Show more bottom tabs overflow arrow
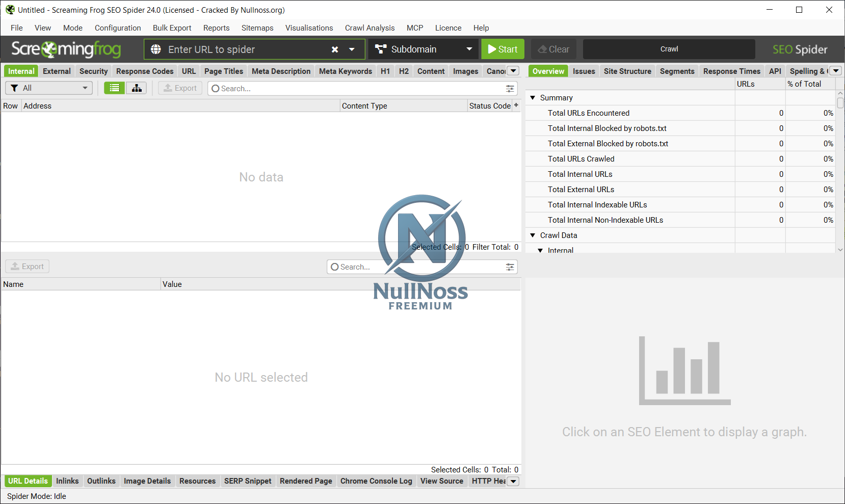The height and width of the screenshot is (504, 845). tap(514, 481)
